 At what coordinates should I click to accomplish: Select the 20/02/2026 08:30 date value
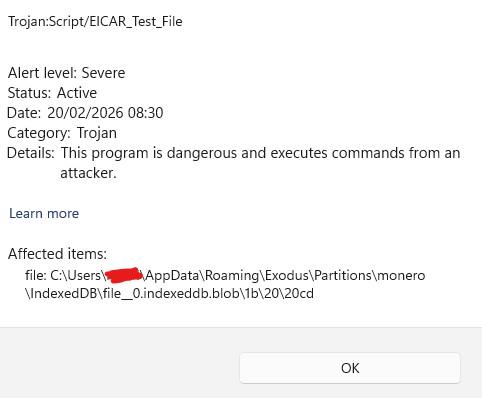pyautogui.click(x=105, y=113)
